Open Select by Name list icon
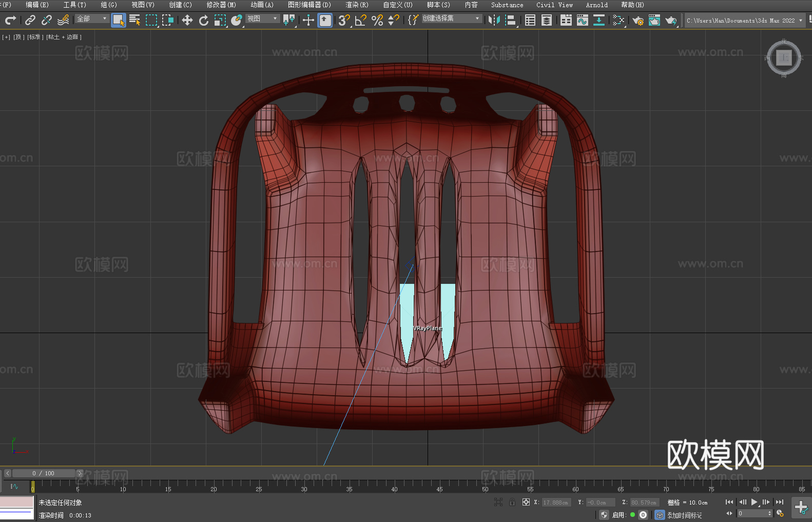The width and height of the screenshot is (812, 522). (135, 20)
